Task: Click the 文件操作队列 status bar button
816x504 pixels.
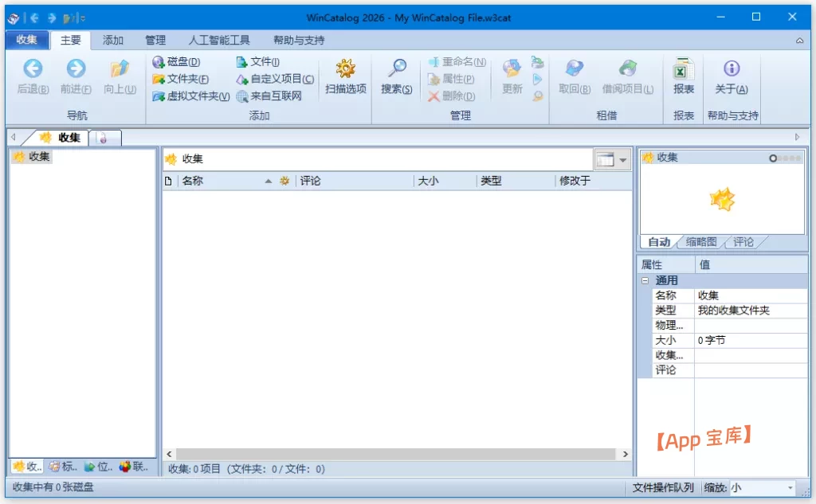Action: [x=662, y=488]
